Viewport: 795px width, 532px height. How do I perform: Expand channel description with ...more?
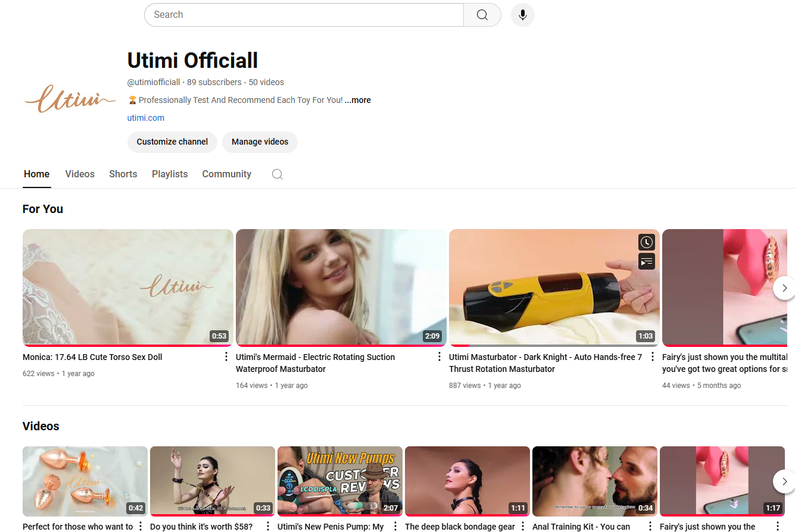(x=358, y=101)
